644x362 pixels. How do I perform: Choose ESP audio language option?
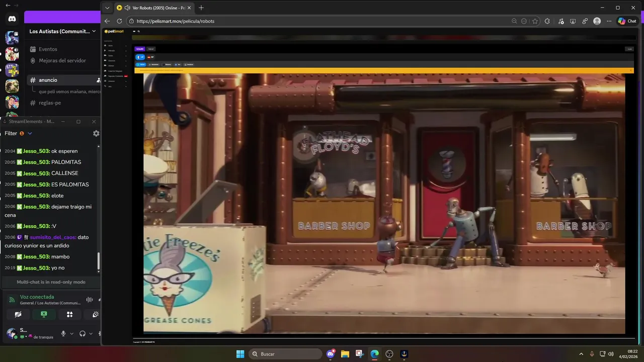(x=150, y=57)
